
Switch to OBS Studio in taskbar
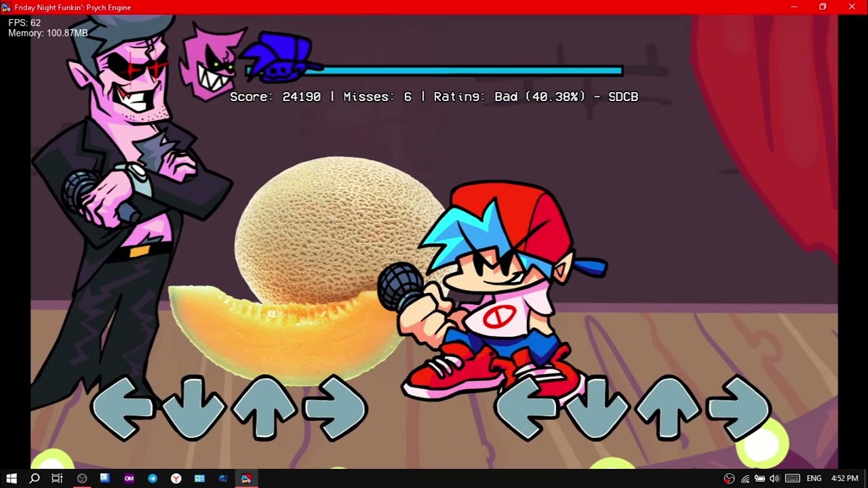[x=82, y=479]
